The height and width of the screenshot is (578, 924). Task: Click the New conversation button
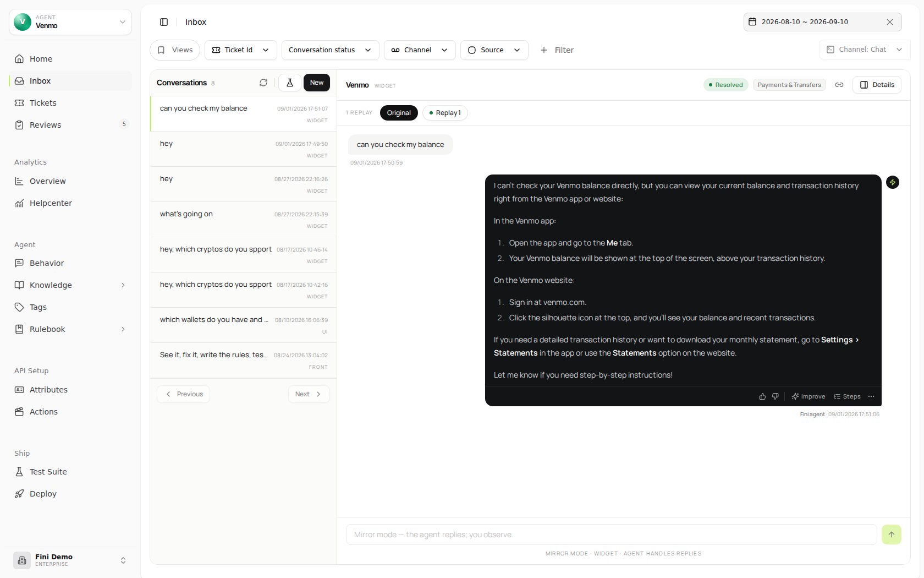coord(317,83)
